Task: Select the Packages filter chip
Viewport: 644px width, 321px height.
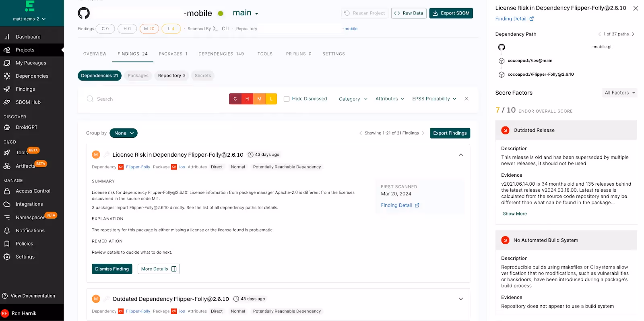Action: (138, 76)
